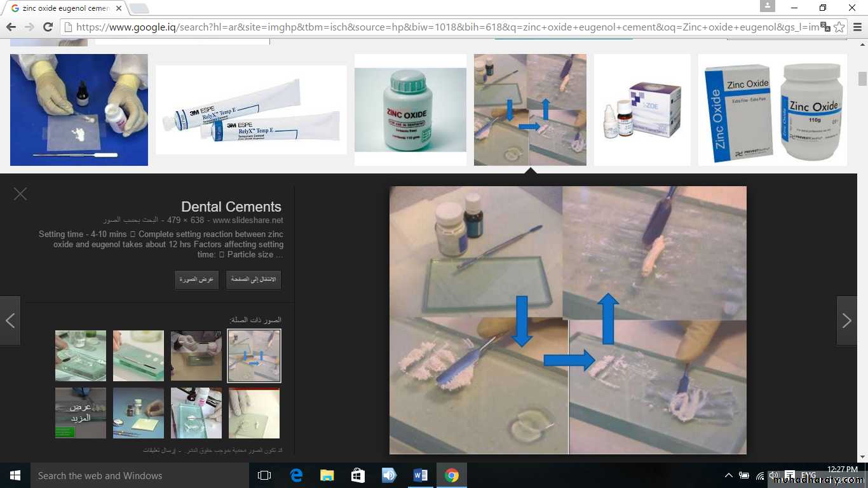Click the Chrome back arrow button
Screen dimensions: 868x488
(11, 27)
